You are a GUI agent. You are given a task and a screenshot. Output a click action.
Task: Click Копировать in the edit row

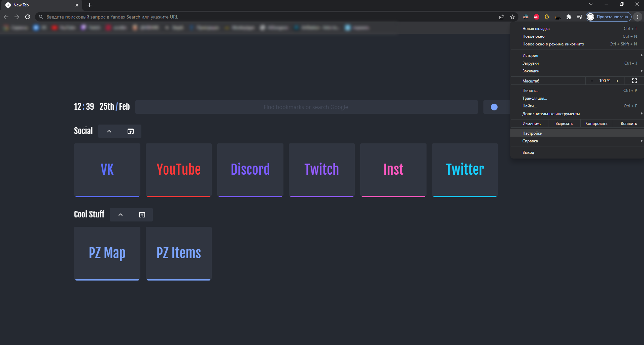[x=597, y=124]
